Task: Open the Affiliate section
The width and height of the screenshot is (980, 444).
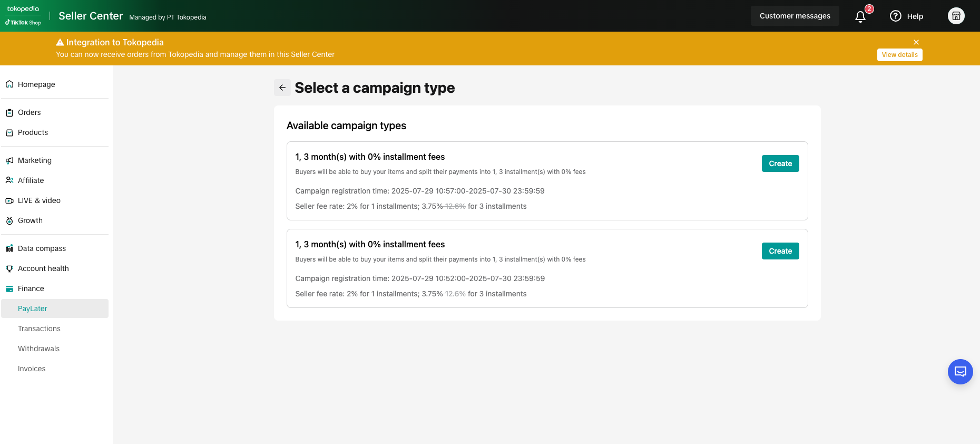Action: coord(31,180)
